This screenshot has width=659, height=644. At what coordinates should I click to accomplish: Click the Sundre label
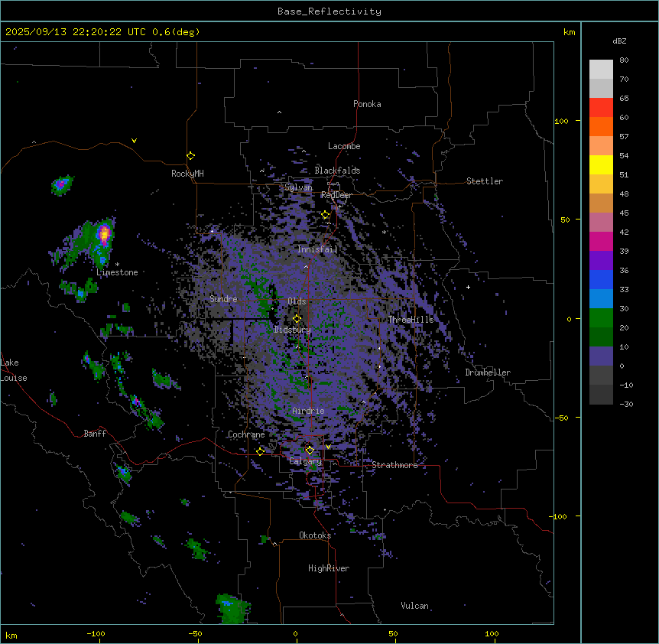[x=223, y=299]
